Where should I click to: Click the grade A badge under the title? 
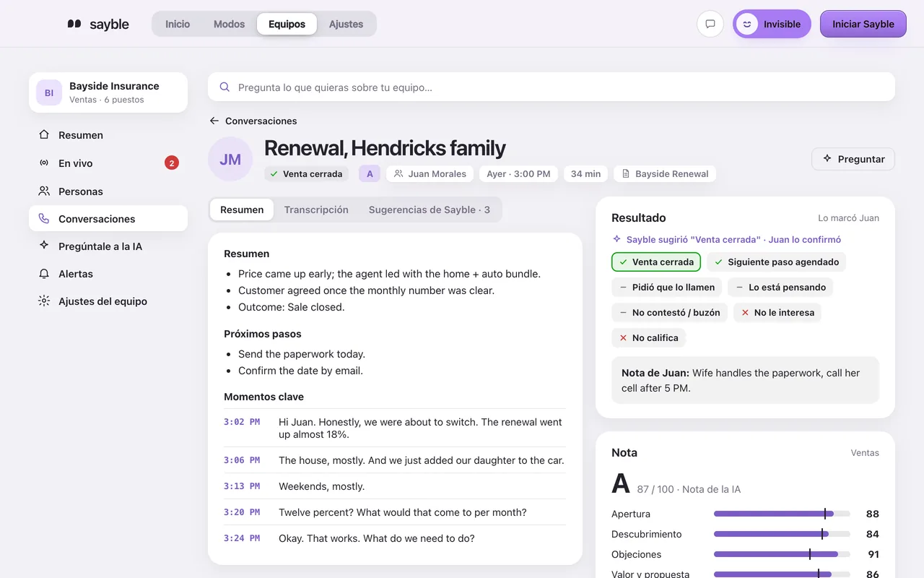tap(370, 173)
